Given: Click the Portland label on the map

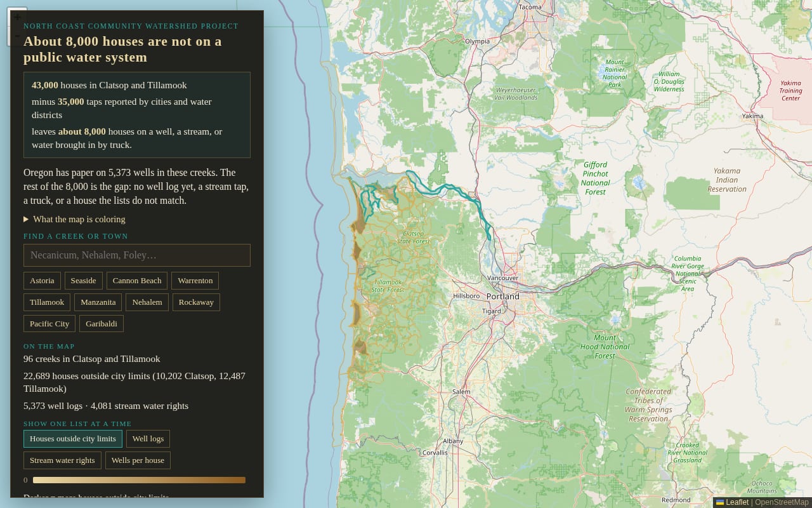Looking at the screenshot, I should 503,296.
